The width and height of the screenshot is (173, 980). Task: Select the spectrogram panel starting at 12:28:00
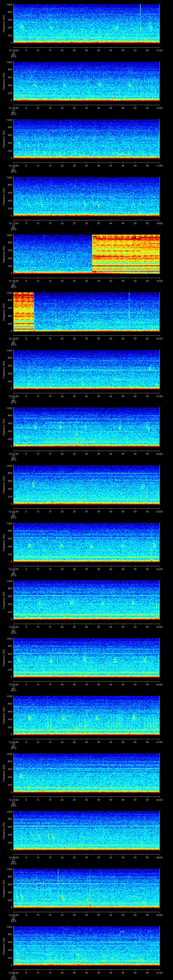[x=87, y=831]
